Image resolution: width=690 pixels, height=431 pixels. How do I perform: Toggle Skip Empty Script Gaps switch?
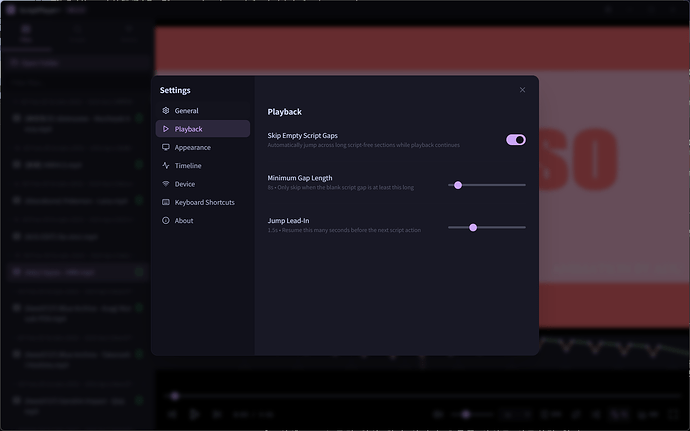516,140
